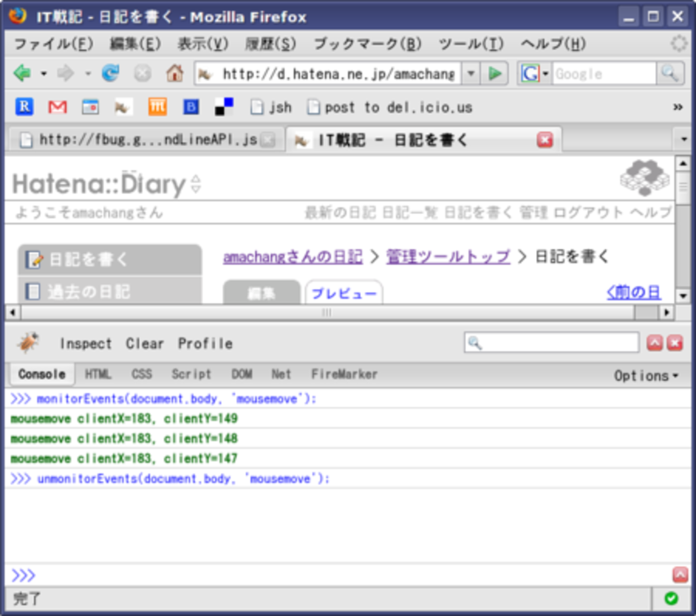Toggle the larger command line button
This screenshot has height=616, width=696.
[x=679, y=575]
